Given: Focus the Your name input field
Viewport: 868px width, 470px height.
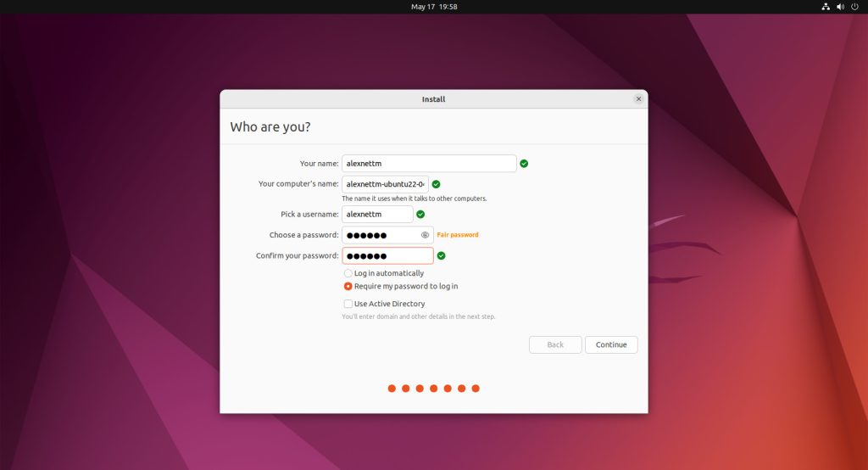Looking at the screenshot, I should (429, 164).
